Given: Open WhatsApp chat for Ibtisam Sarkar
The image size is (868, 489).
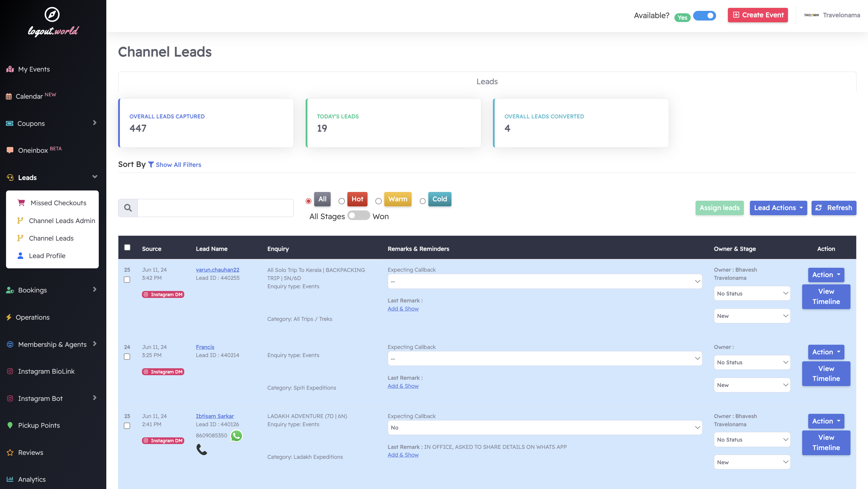Looking at the screenshot, I should point(236,436).
